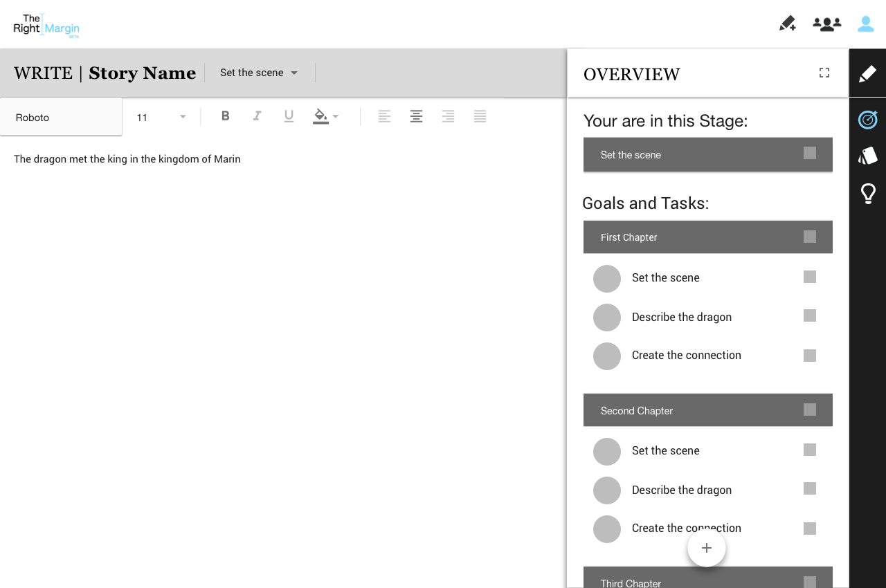Check the First Chapter checkbox

tap(810, 237)
